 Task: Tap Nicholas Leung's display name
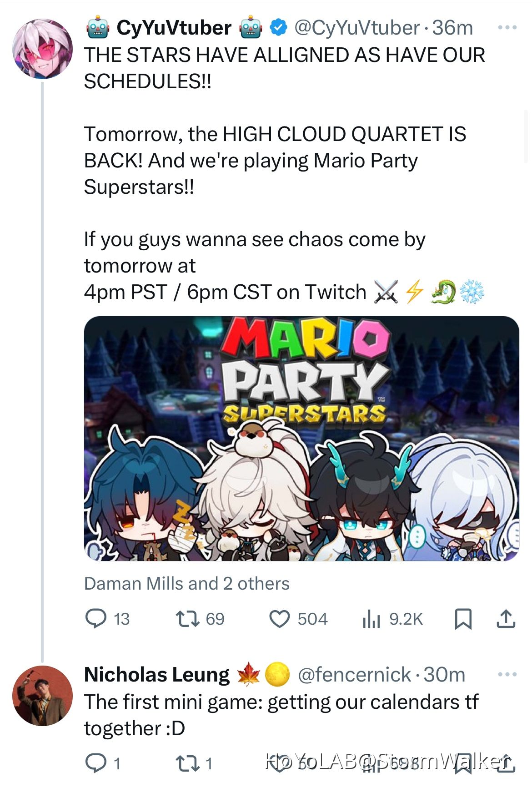(157, 675)
